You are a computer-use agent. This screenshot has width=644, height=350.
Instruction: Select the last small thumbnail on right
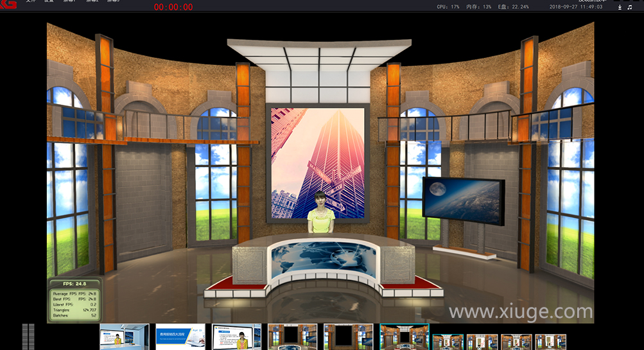click(x=550, y=342)
